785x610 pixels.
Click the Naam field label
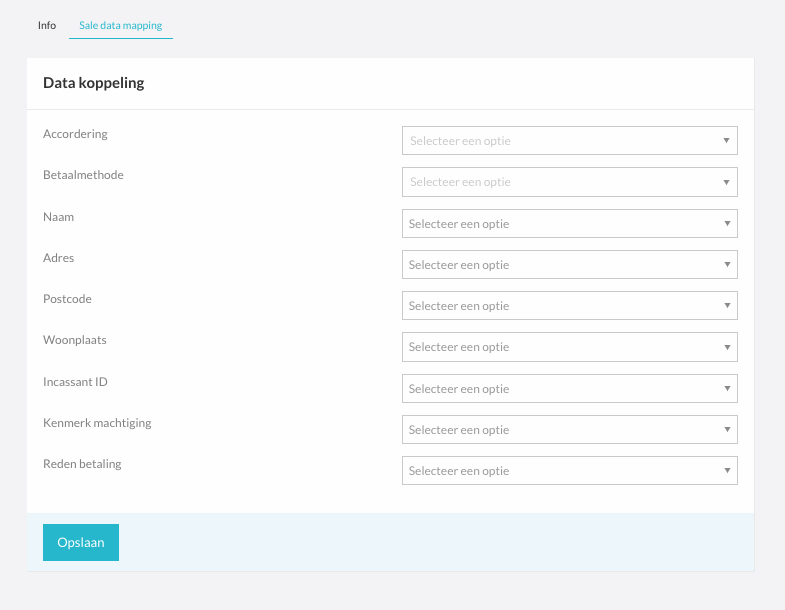tap(59, 217)
